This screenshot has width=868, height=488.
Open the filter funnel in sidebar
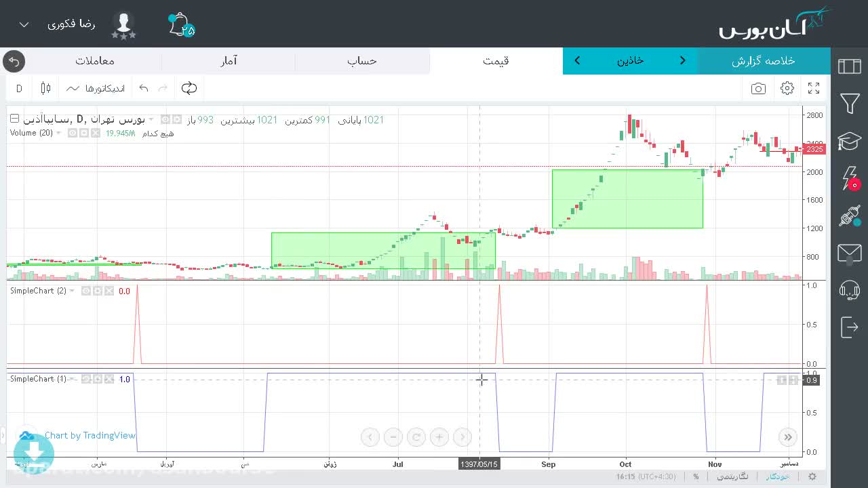click(x=850, y=103)
